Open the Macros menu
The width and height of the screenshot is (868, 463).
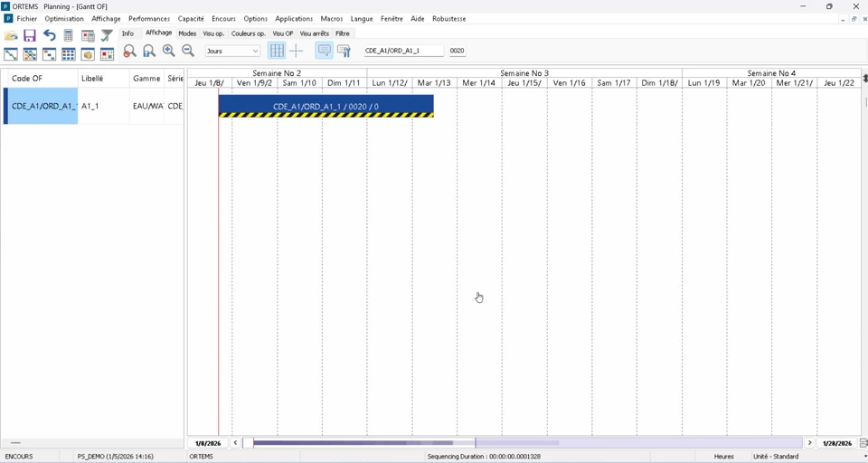tap(332, 18)
